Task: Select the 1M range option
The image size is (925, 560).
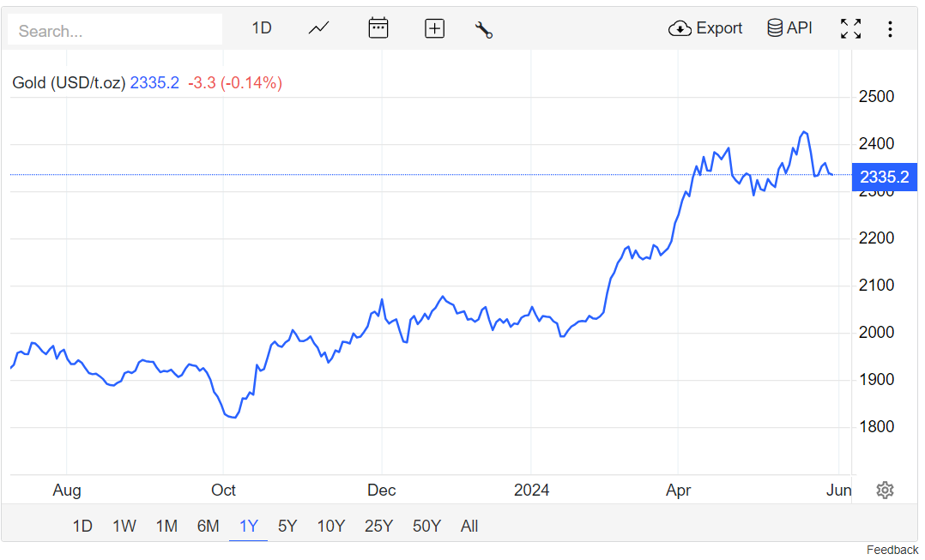Action: point(166,526)
